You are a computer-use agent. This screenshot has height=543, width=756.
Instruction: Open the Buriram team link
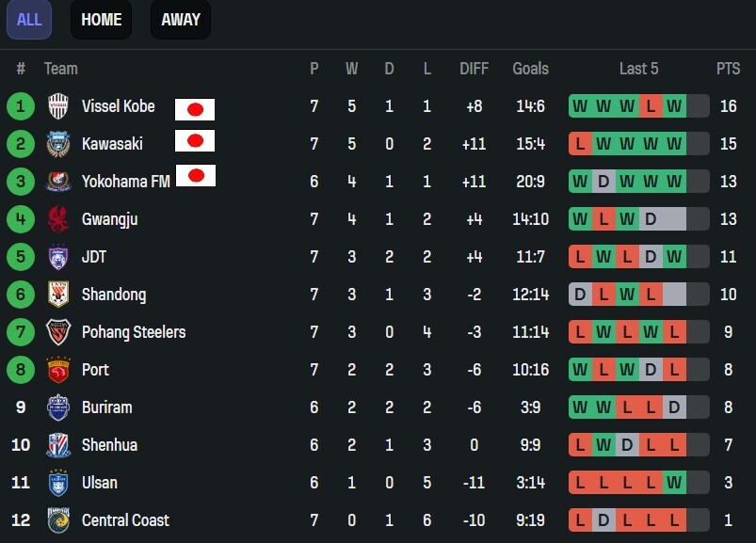(x=106, y=407)
